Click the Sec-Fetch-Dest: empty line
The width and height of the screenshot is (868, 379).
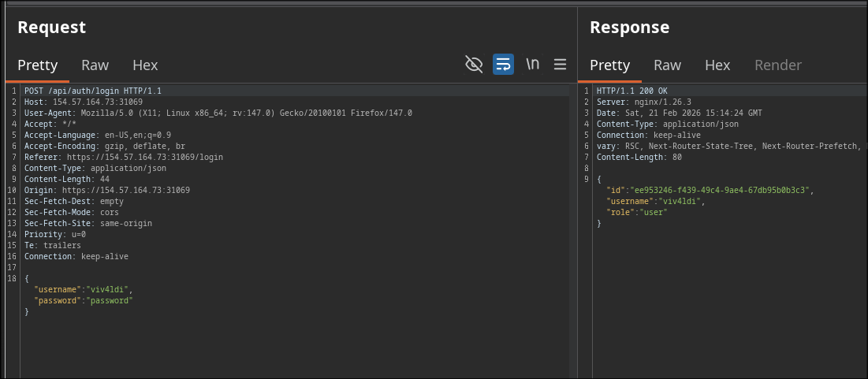pyautogui.click(x=73, y=202)
